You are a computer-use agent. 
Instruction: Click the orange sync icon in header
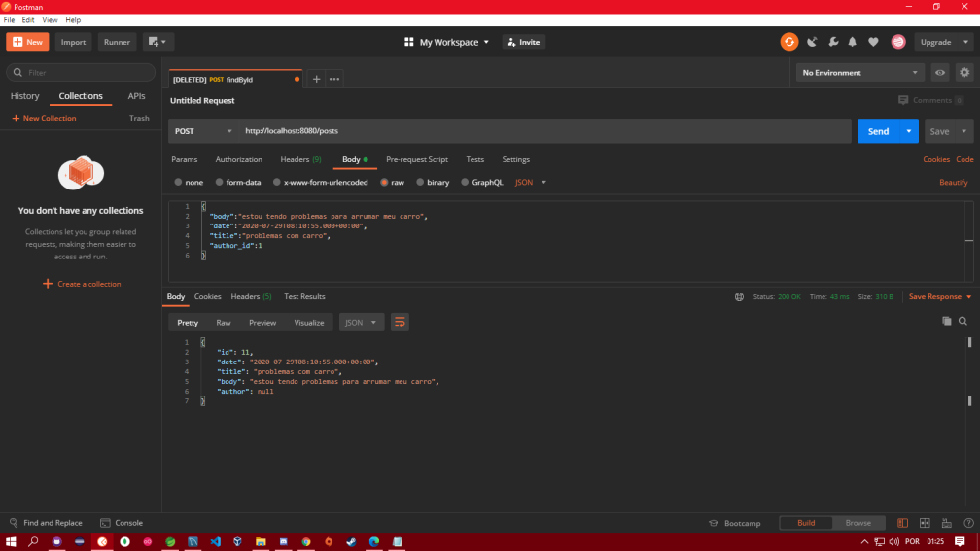tap(788, 42)
